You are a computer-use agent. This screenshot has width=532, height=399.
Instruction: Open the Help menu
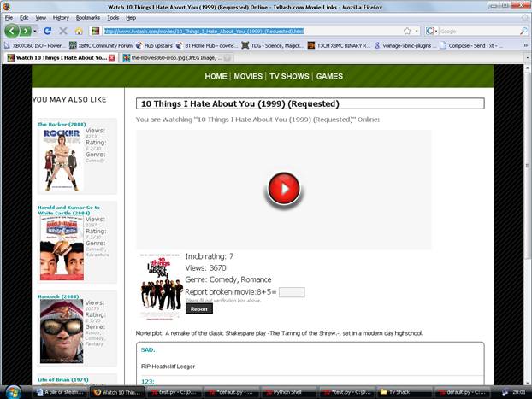pos(131,18)
